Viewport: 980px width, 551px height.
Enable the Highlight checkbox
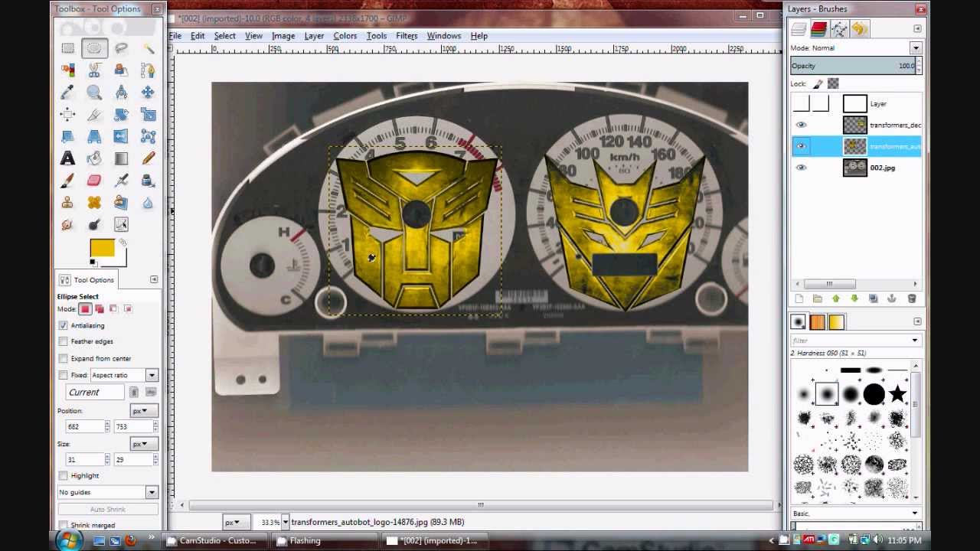click(64, 475)
